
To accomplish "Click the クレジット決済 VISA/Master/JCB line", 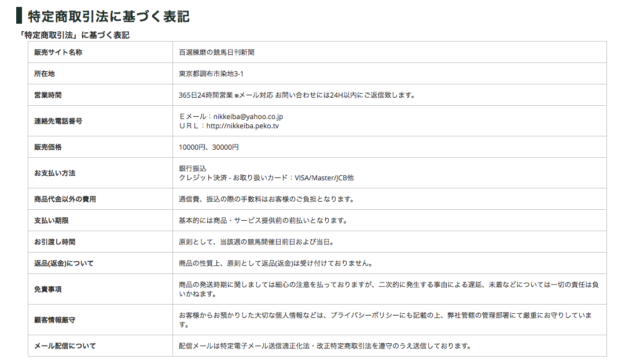I will tap(266, 178).
